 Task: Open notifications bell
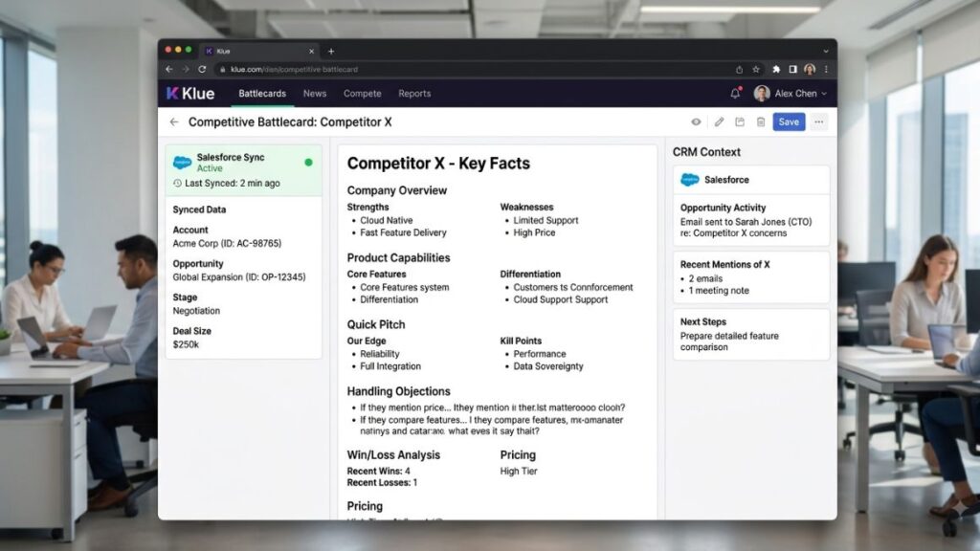pyautogui.click(x=735, y=94)
